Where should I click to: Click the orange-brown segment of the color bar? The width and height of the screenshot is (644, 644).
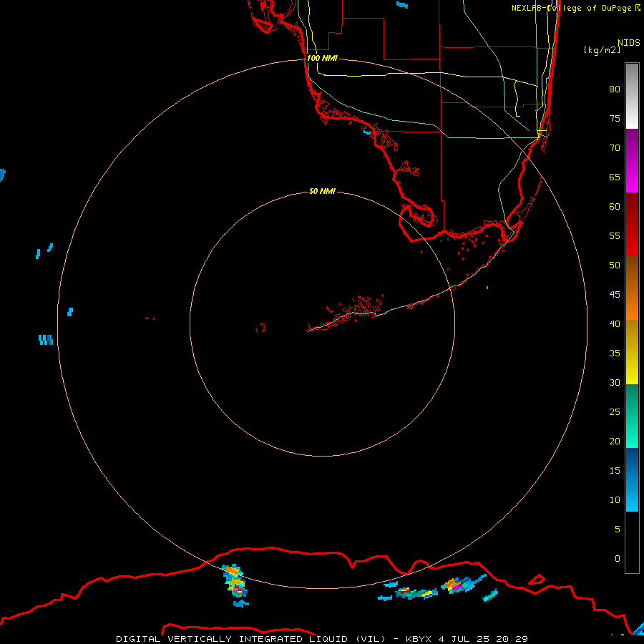click(632, 288)
